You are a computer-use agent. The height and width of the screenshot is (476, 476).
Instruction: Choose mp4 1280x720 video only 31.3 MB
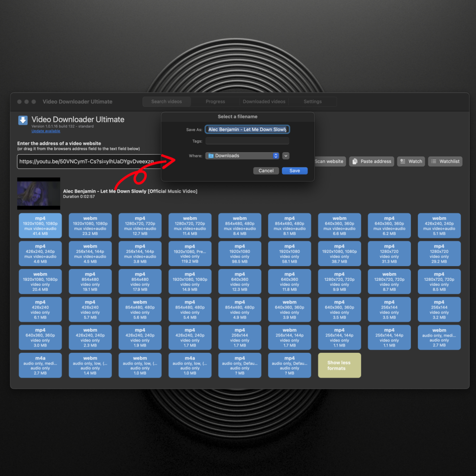[389, 253]
